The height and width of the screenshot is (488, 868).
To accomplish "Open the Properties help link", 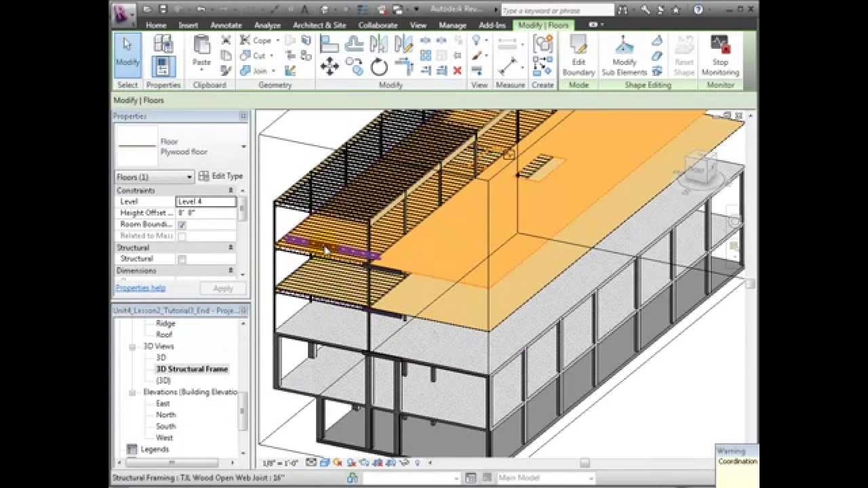I will [140, 287].
